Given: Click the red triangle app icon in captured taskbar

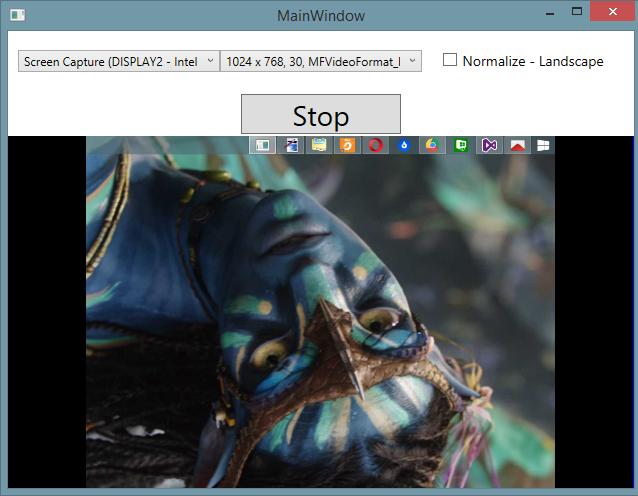Looking at the screenshot, I should pos(518,145).
